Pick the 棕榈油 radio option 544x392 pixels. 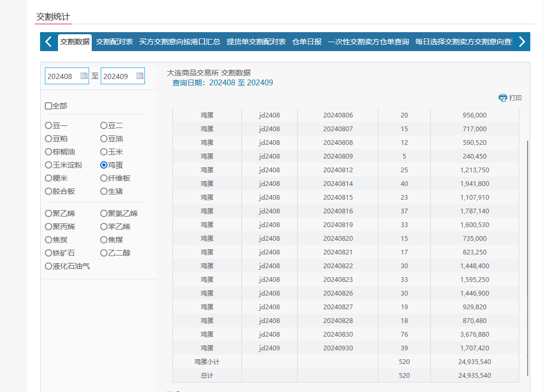48,152
